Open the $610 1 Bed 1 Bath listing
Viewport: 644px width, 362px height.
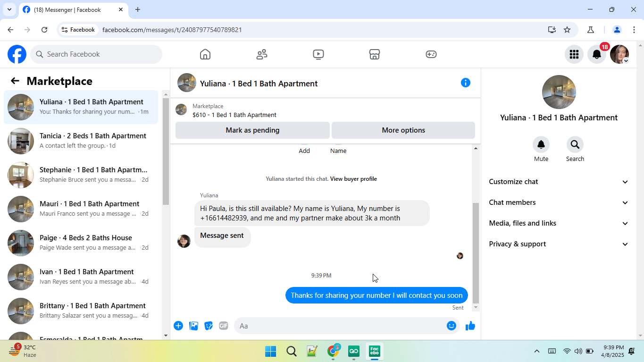click(234, 115)
